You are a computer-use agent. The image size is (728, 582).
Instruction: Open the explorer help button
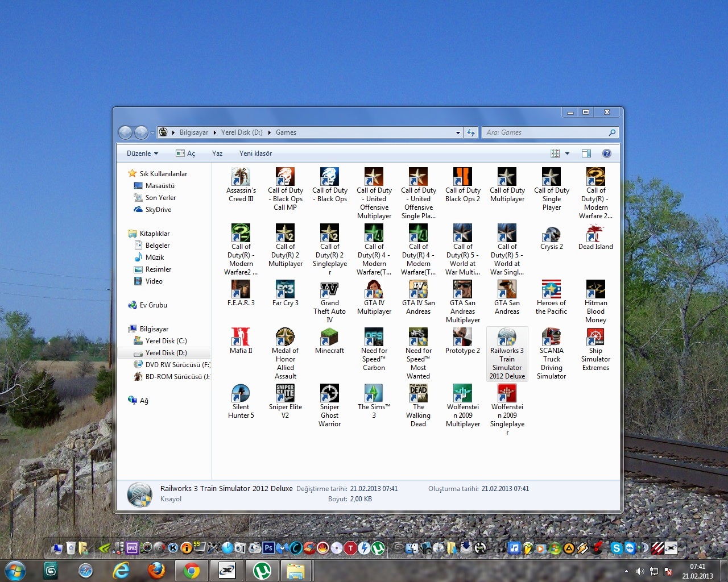(x=607, y=153)
